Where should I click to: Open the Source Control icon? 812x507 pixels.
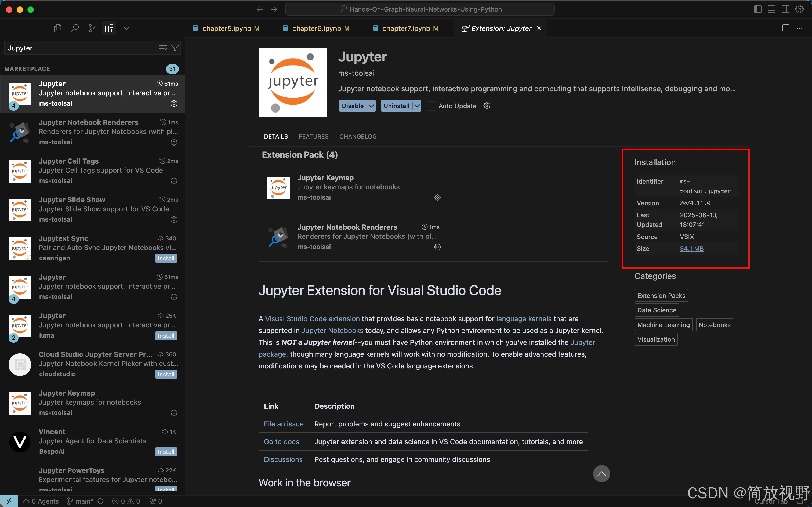(x=92, y=28)
